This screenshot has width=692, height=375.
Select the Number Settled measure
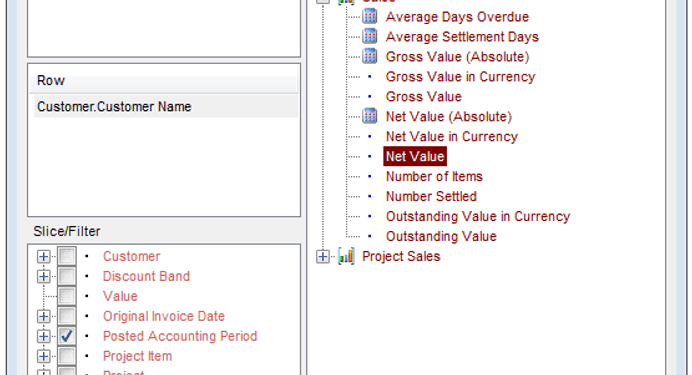pos(431,196)
